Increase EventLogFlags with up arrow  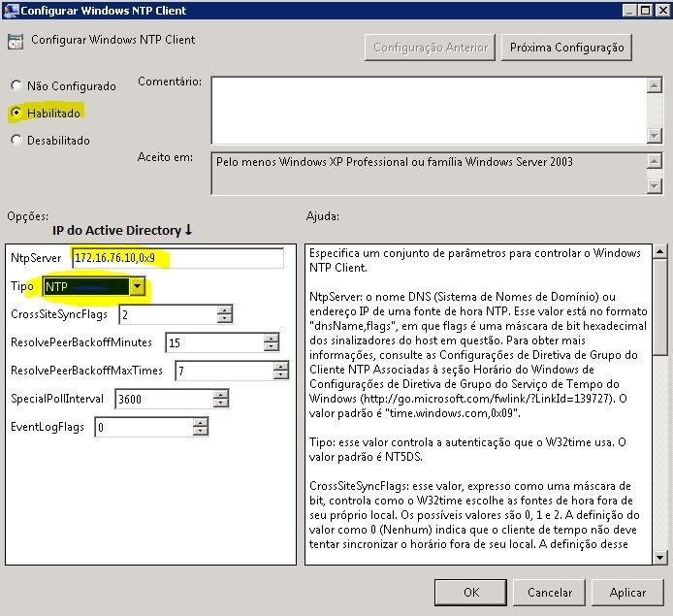click(201, 423)
